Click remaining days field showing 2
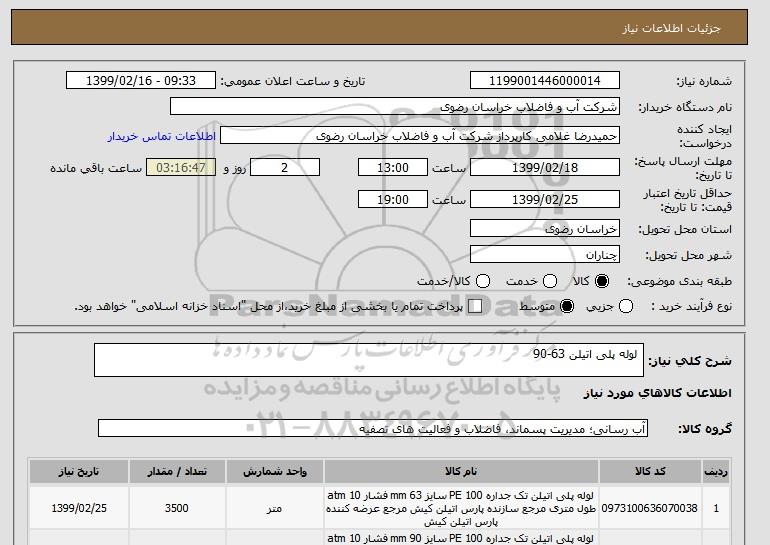Viewport: 770px width, 545px height. tap(285, 167)
